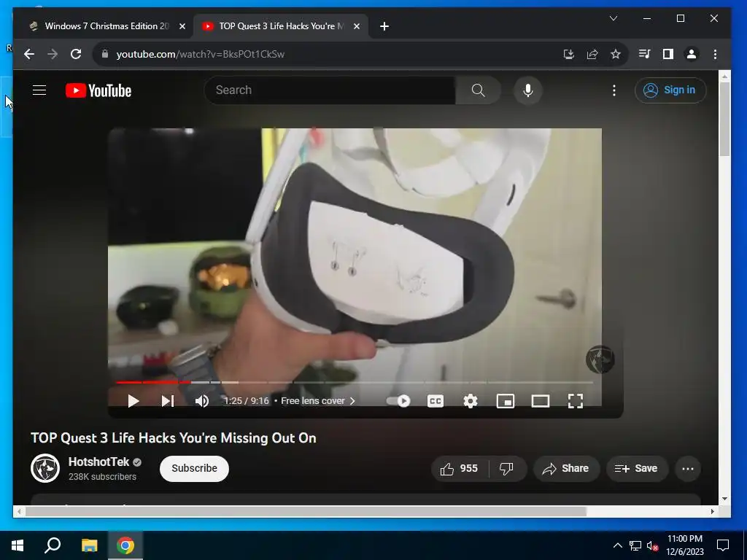Share the video
Image resolution: width=747 pixels, height=560 pixels.
tap(565, 469)
